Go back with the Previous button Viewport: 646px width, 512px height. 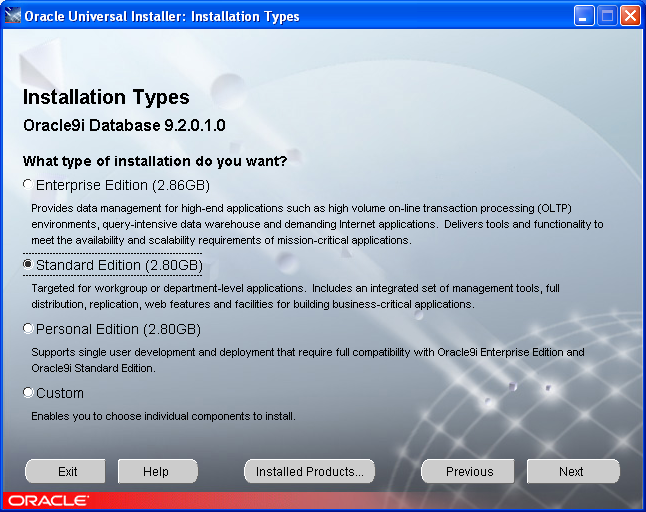coord(468,471)
